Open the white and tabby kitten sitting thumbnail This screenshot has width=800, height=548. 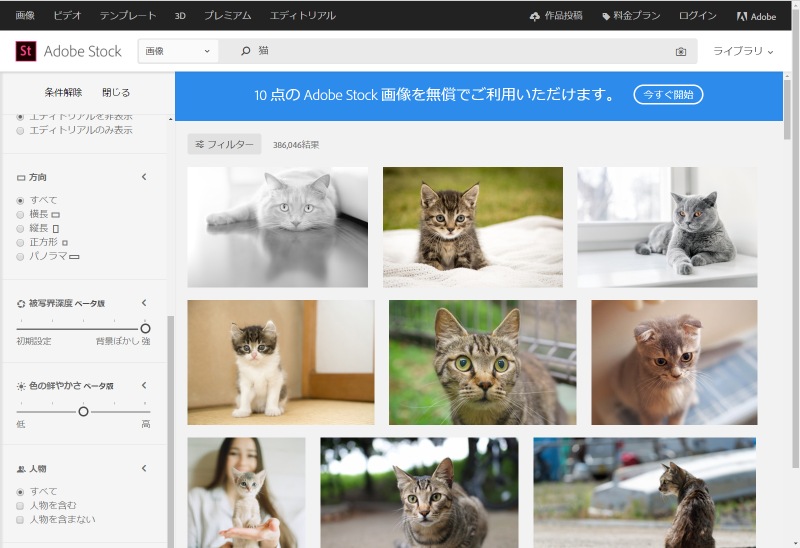[x=281, y=362]
